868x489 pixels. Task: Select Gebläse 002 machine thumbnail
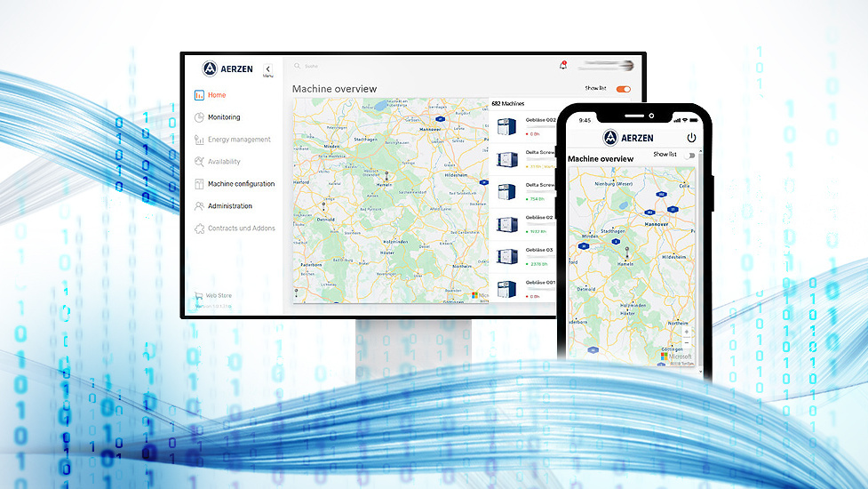coord(506,126)
